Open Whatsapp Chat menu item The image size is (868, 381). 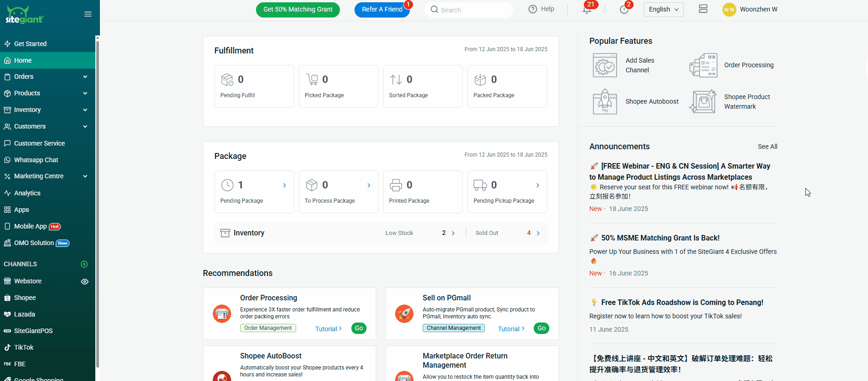(x=47, y=160)
